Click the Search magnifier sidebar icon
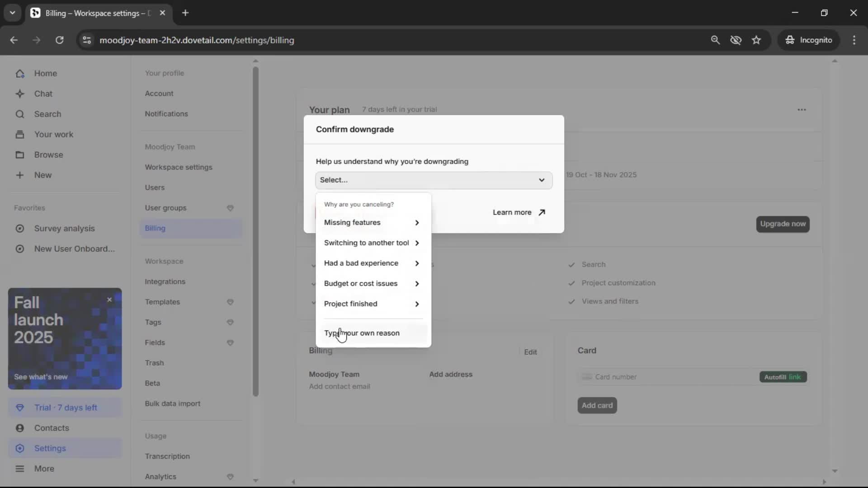This screenshot has width=868, height=488. (x=20, y=114)
